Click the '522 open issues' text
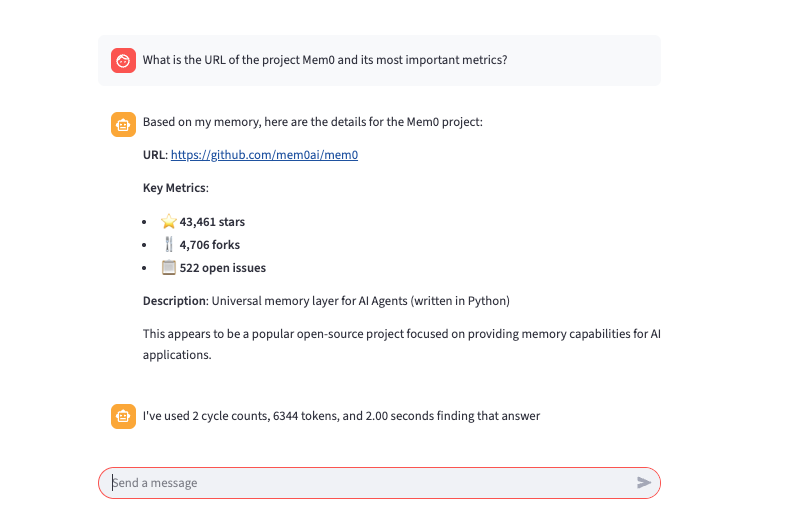The image size is (786, 531). (x=223, y=268)
